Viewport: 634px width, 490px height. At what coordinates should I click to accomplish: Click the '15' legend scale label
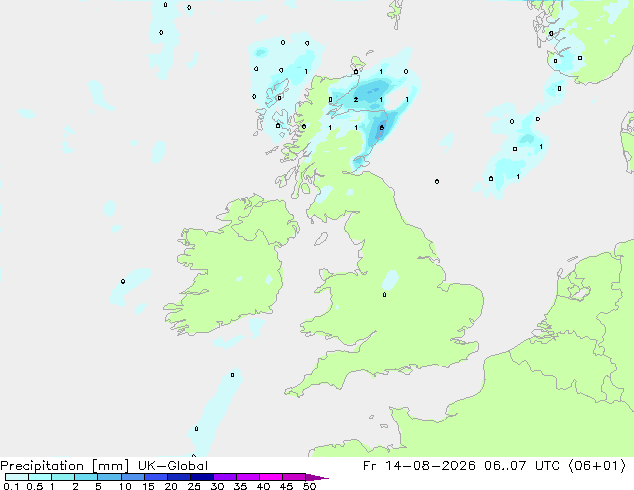coord(148,486)
